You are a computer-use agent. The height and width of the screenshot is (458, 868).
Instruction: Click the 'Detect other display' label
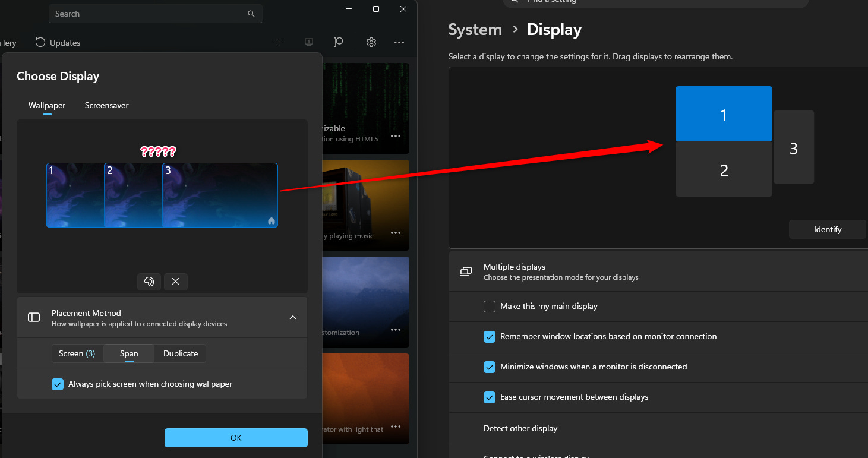(x=520, y=428)
